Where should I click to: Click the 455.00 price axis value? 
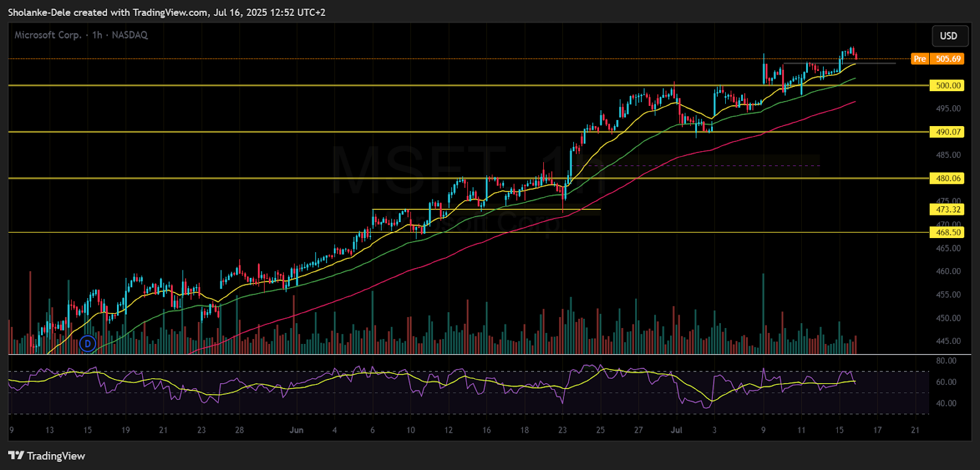(x=948, y=294)
